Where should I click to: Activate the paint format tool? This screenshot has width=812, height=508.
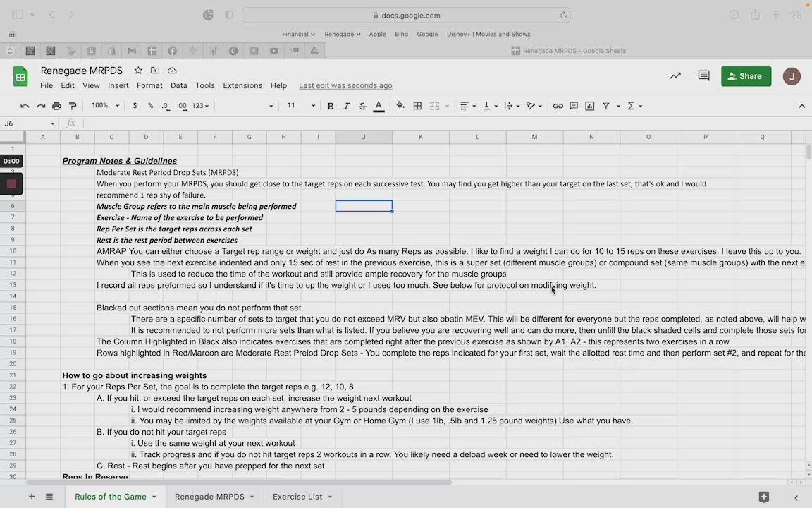(x=73, y=106)
